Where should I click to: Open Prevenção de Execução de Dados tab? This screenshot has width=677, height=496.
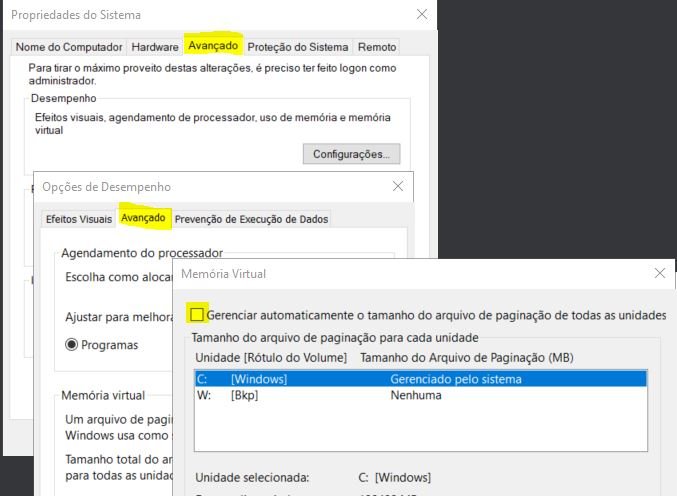(x=251, y=219)
